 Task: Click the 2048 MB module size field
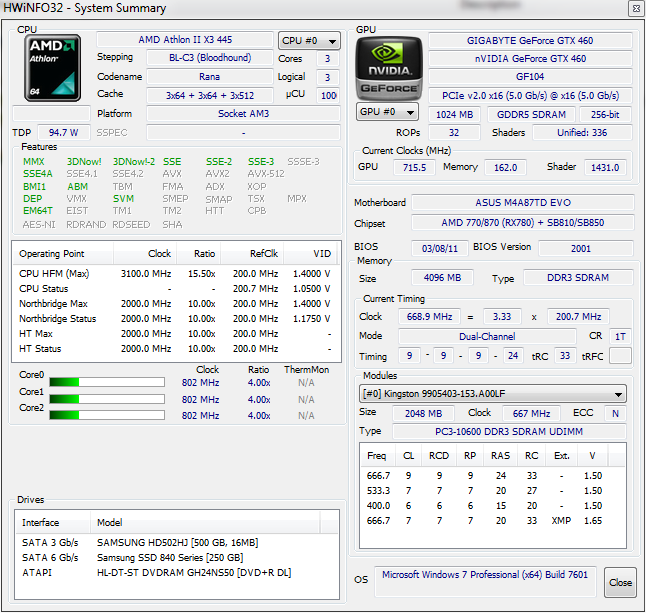(423, 413)
